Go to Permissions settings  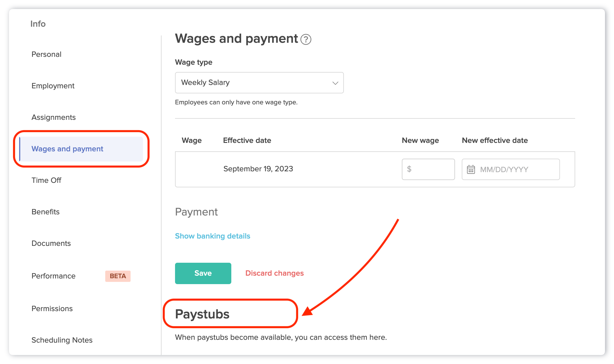tap(52, 309)
